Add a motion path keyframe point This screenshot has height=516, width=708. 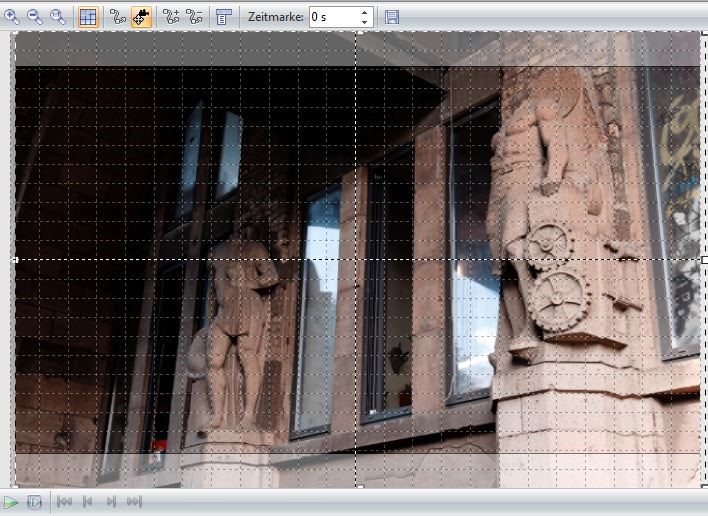tap(171, 17)
